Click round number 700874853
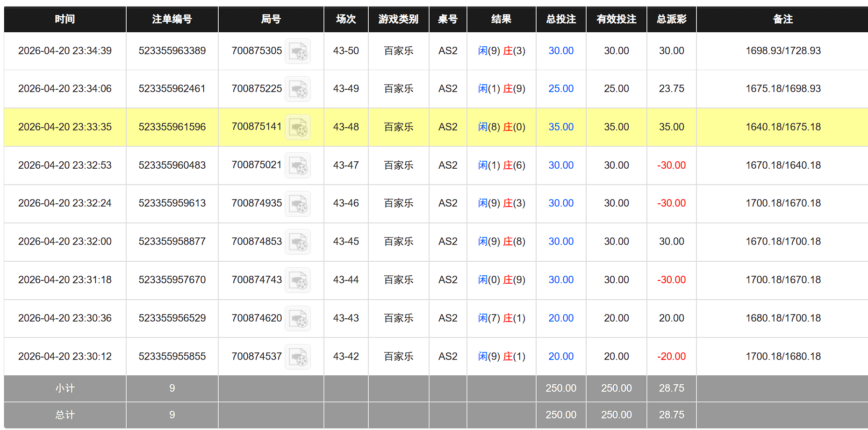Image resolution: width=868 pixels, height=430 pixels. [x=257, y=241]
